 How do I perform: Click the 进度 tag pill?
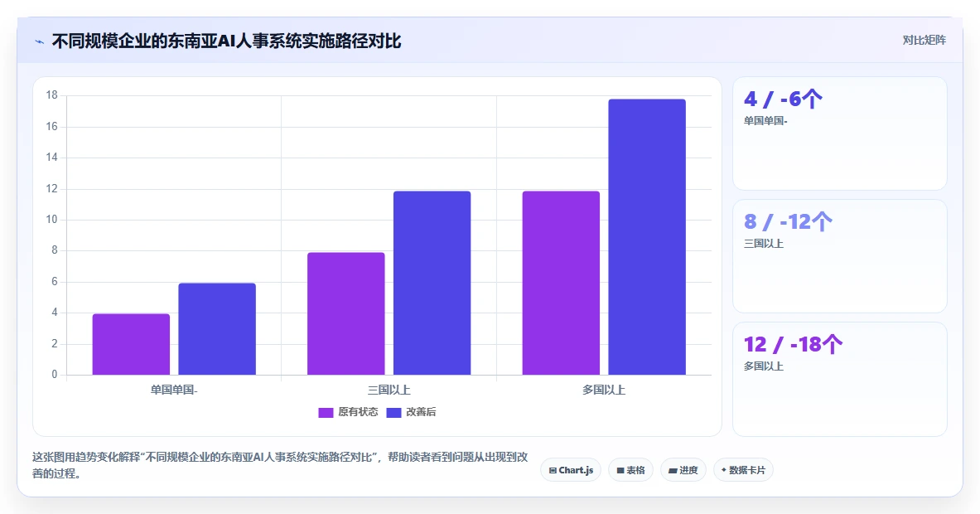(x=683, y=470)
